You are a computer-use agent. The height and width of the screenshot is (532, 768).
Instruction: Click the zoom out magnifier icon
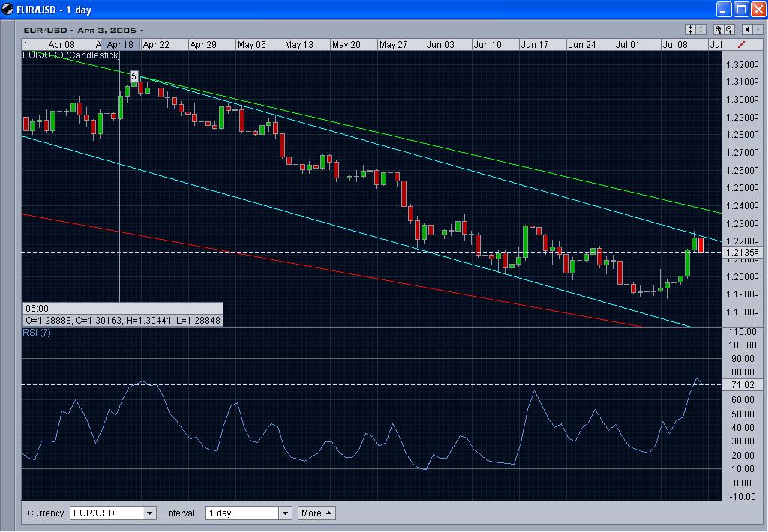point(729,30)
